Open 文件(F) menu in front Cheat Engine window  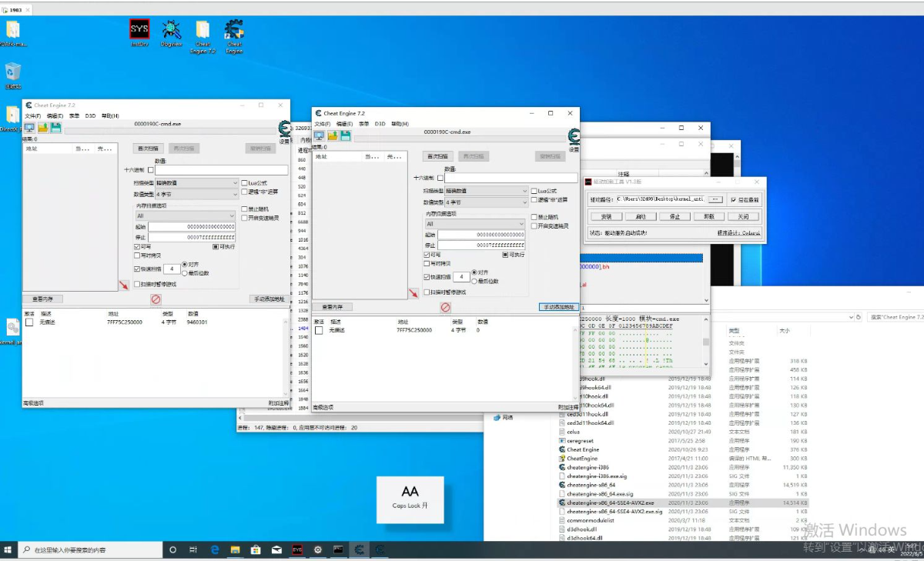[322, 123]
